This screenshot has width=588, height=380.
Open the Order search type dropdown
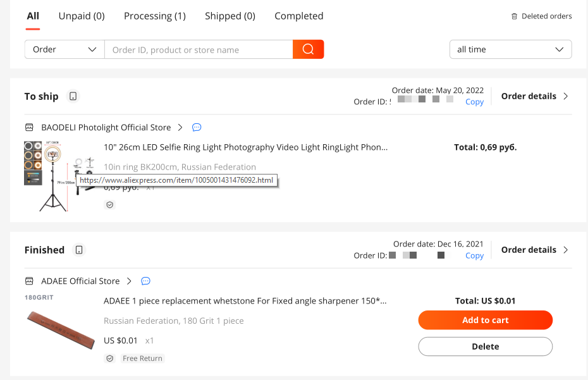[x=64, y=49]
